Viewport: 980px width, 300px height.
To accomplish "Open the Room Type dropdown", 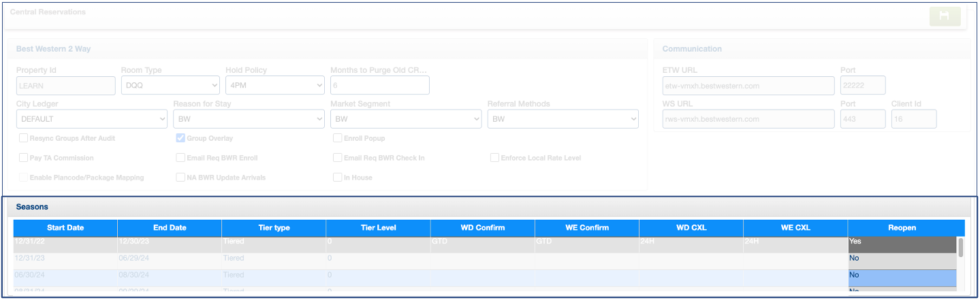I will point(170,85).
